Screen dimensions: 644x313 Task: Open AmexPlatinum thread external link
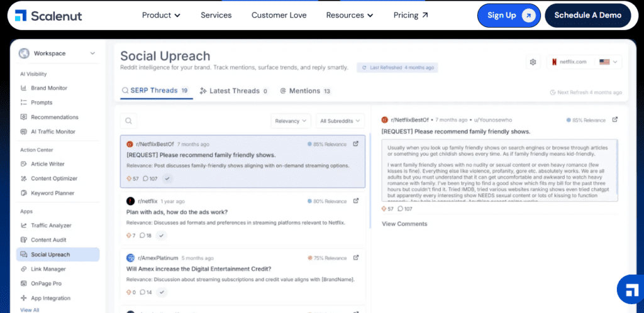(x=356, y=258)
